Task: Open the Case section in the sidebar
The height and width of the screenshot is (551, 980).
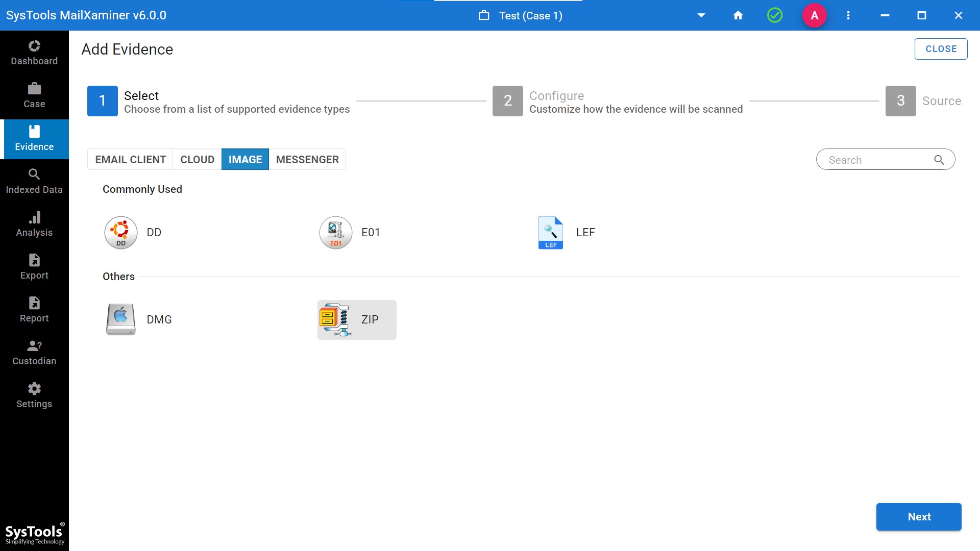Action: pyautogui.click(x=34, y=95)
